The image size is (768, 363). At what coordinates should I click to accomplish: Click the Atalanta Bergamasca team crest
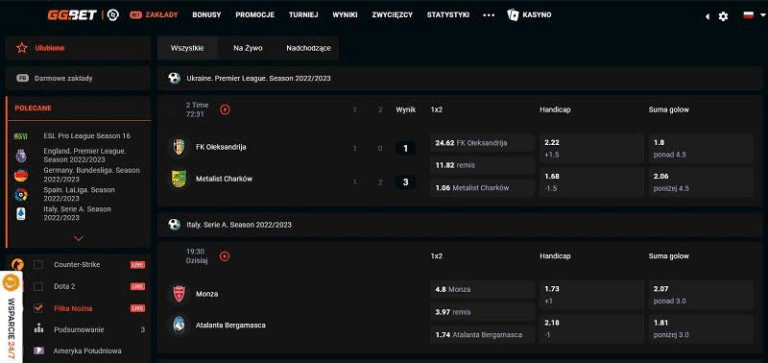point(179,325)
